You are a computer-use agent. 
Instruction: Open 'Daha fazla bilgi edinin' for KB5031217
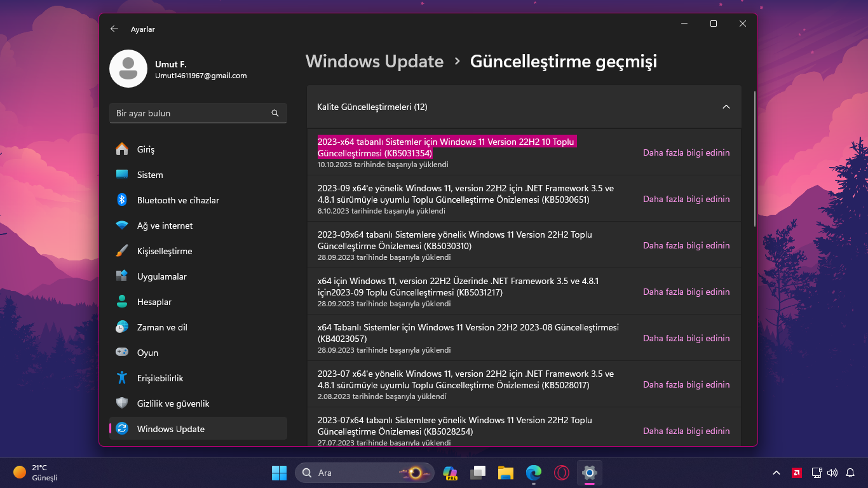click(x=686, y=292)
